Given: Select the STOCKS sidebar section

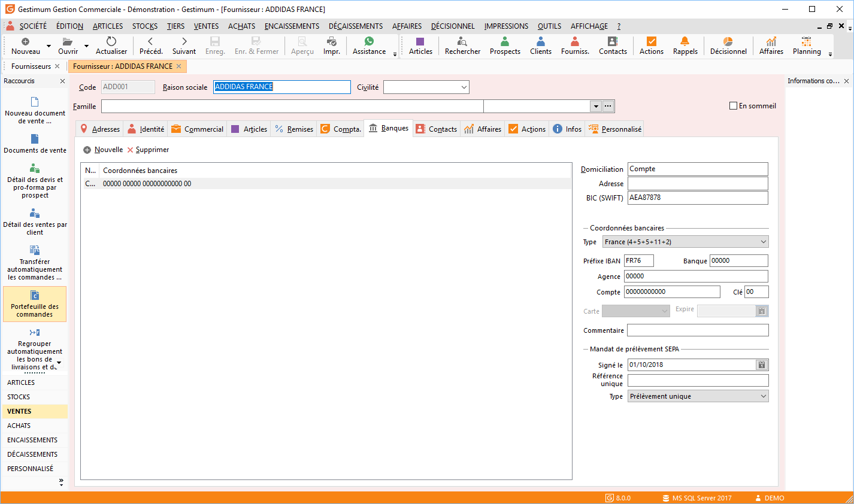Looking at the screenshot, I should (x=34, y=397).
